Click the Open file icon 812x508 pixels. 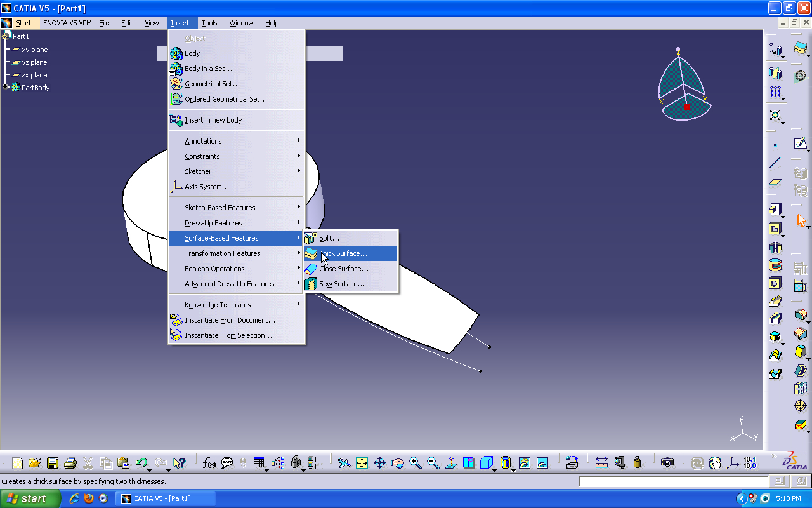35,463
